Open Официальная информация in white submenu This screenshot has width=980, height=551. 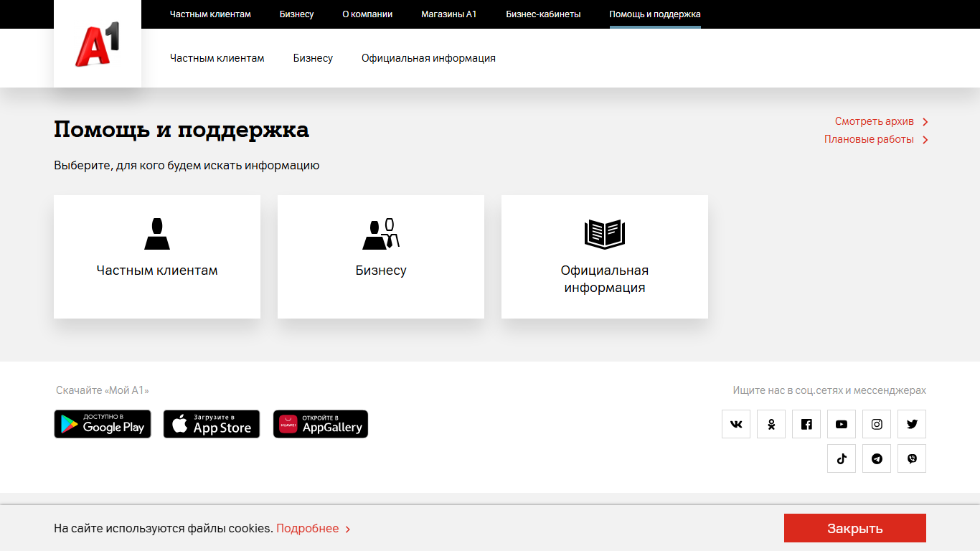click(428, 58)
